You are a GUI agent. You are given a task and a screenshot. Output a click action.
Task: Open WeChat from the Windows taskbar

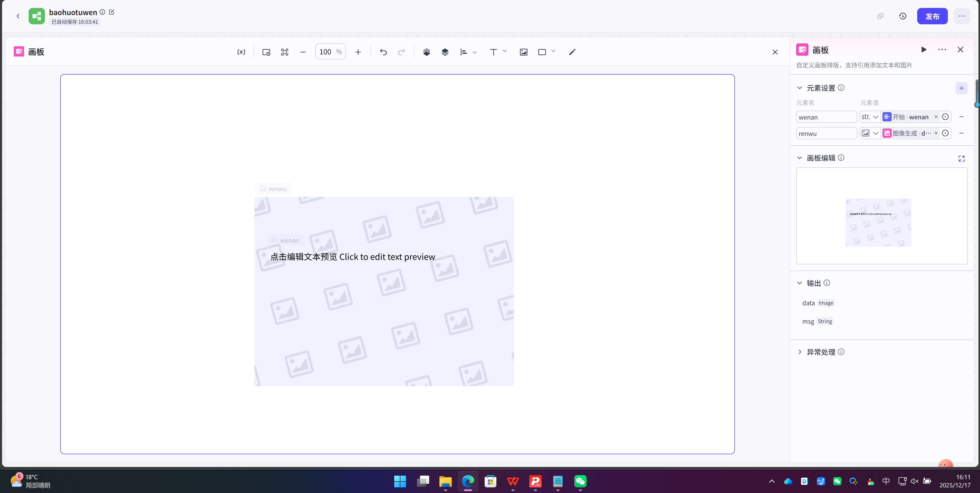point(580,481)
